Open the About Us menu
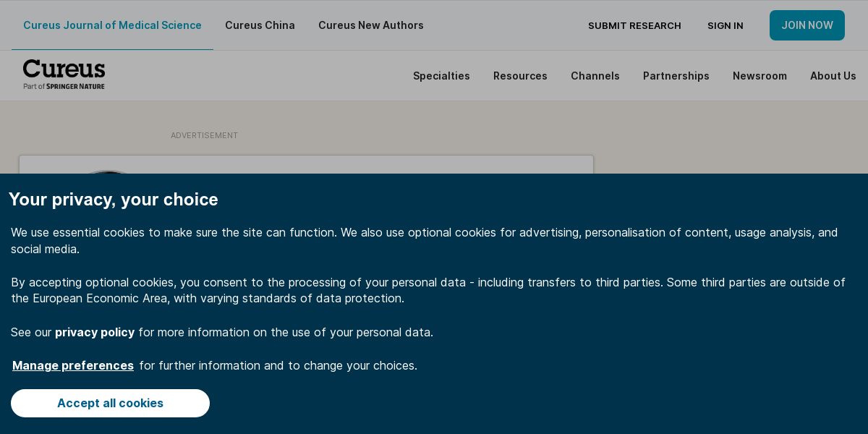868x434 pixels. (833, 76)
